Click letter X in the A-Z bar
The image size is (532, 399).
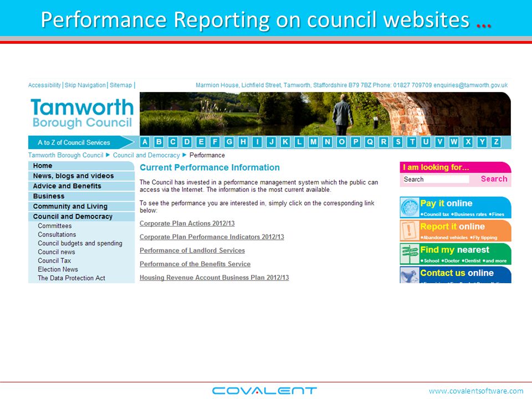(468, 142)
